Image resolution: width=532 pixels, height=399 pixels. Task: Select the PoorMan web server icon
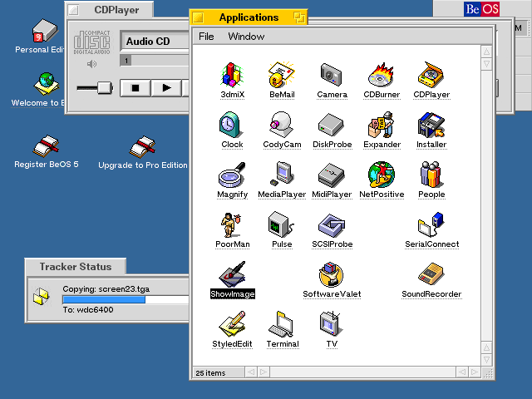[231, 224]
